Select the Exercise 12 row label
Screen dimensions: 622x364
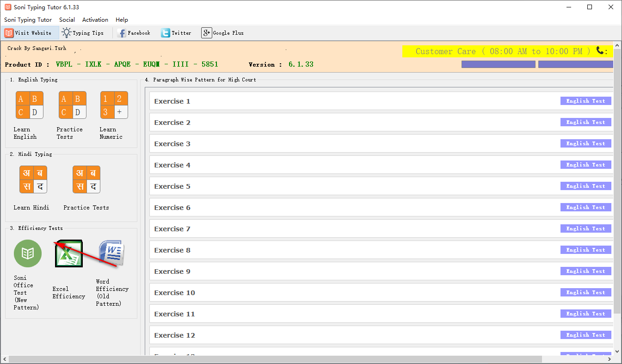tap(174, 335)
